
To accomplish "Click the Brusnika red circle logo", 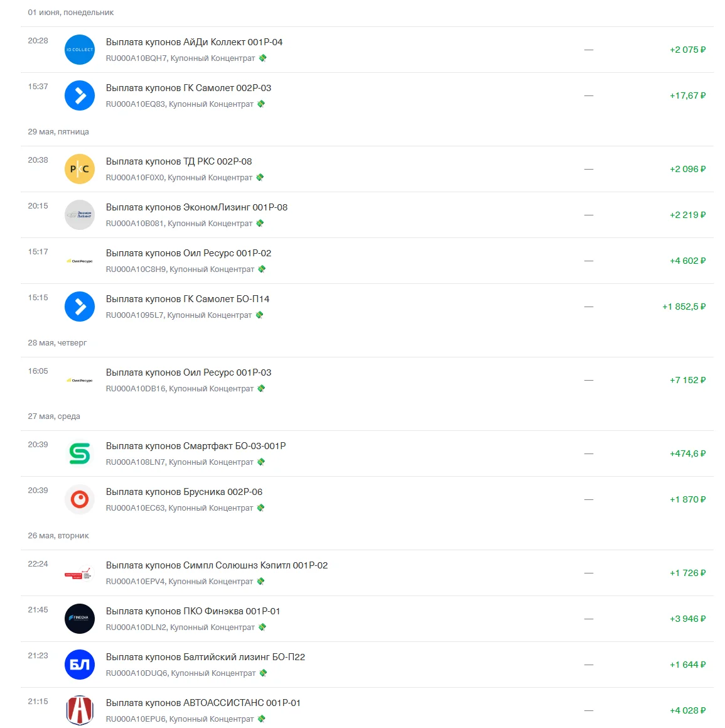I will 79,499.
